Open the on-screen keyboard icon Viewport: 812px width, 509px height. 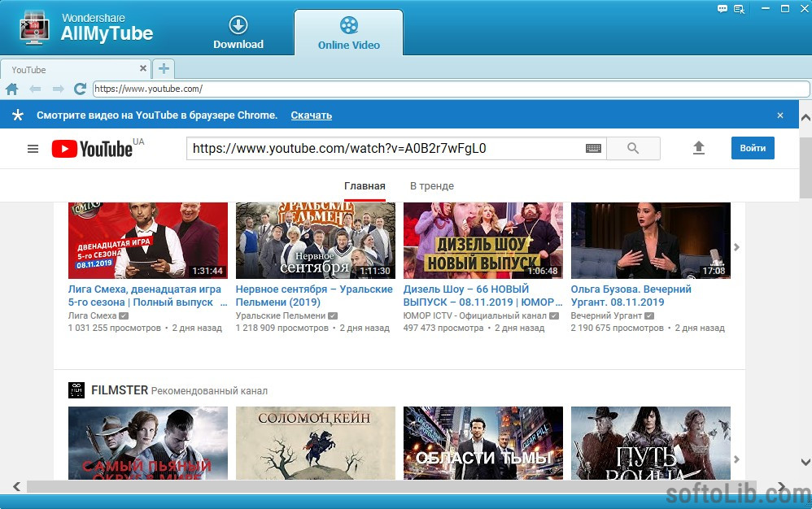(593, 149)
